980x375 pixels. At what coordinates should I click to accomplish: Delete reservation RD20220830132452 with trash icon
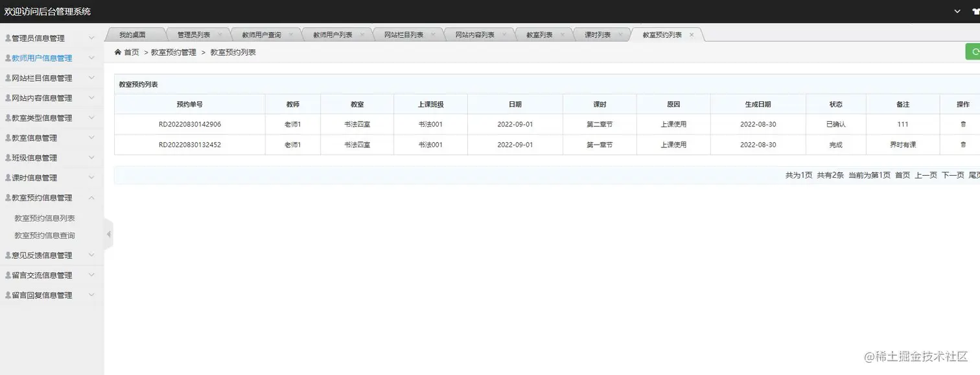coord(962,145)
